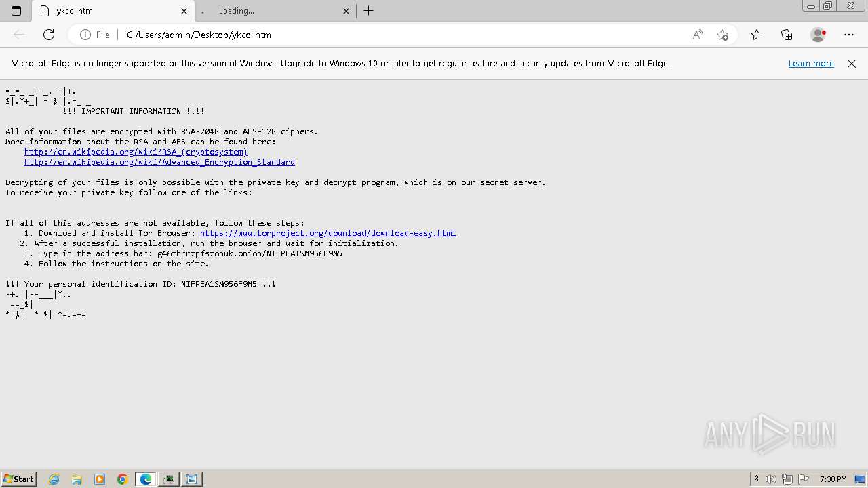This screenshot has width=868, height=488.
Task: Open a new tab with plus button
Action: point(369,11)
